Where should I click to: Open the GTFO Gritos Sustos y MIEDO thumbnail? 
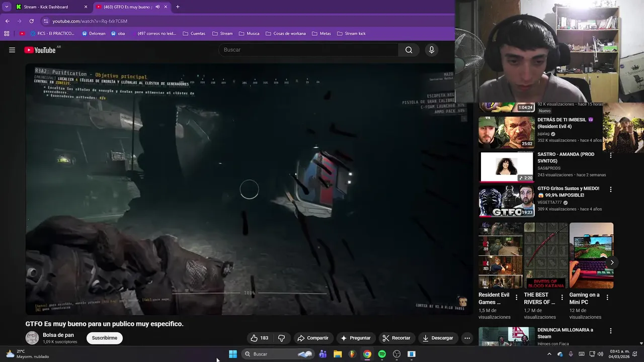click(x=506, y=201)
